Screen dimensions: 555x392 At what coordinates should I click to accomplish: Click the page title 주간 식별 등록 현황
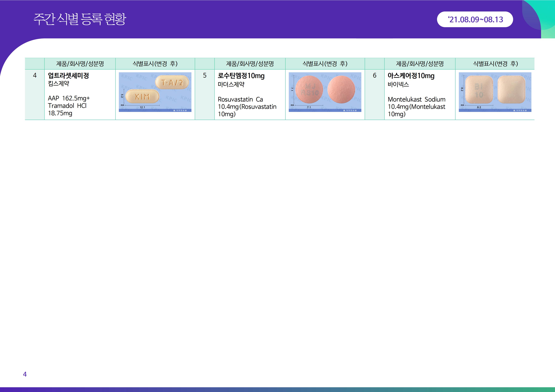(80, 19)
